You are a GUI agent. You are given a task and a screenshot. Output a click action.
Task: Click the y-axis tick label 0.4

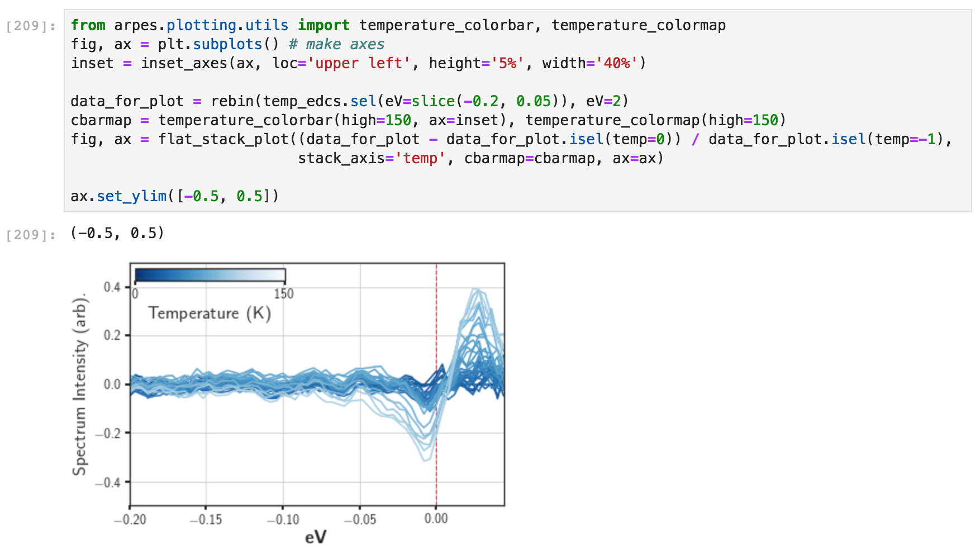[x=112, y=287]
